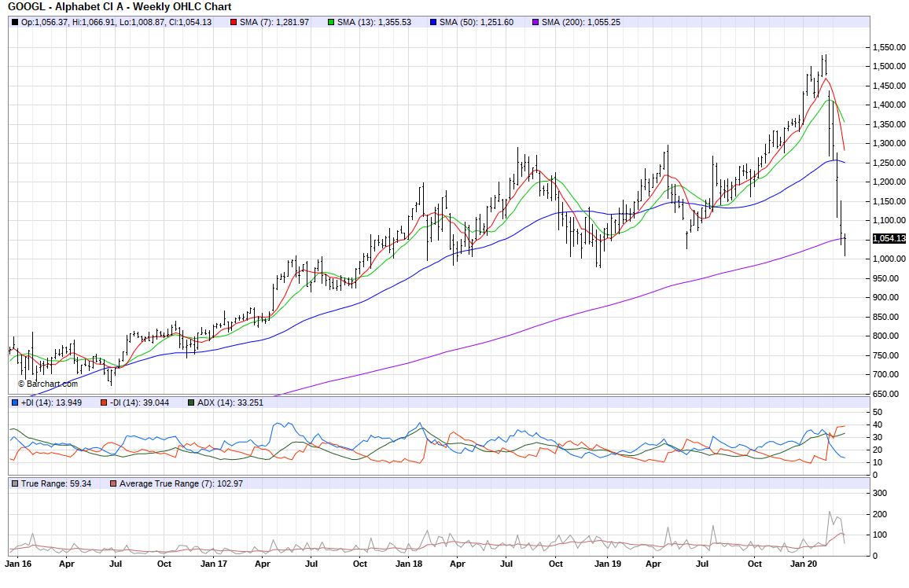Click the 200 level on the True Range axis

[880, 514]
